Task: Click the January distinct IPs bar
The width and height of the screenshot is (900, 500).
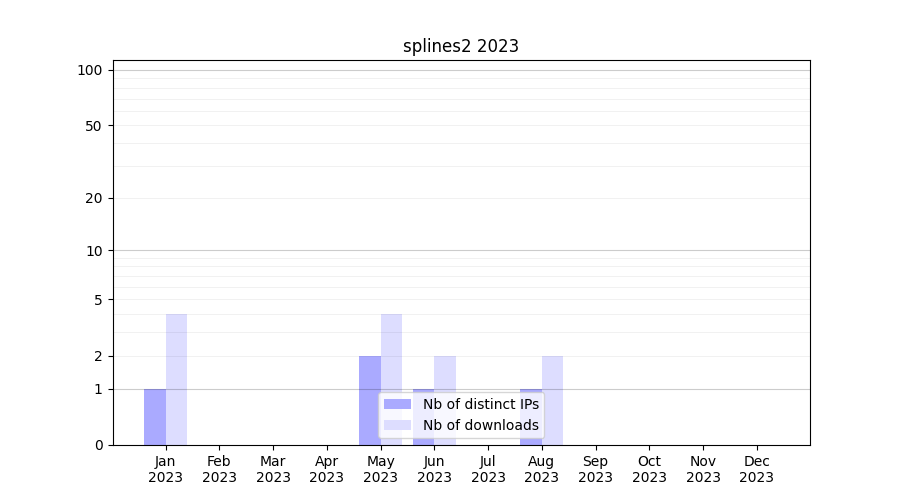Action: point(155,417)
